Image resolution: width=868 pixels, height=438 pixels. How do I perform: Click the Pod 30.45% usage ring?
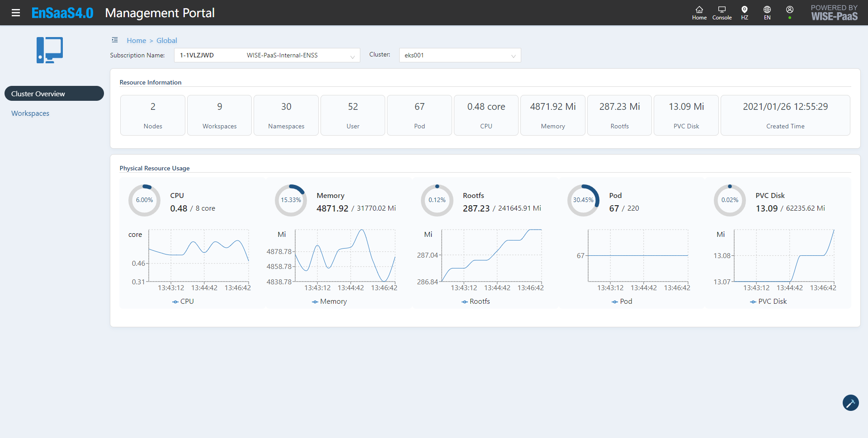pyautogui.click(x=583, y=200)
